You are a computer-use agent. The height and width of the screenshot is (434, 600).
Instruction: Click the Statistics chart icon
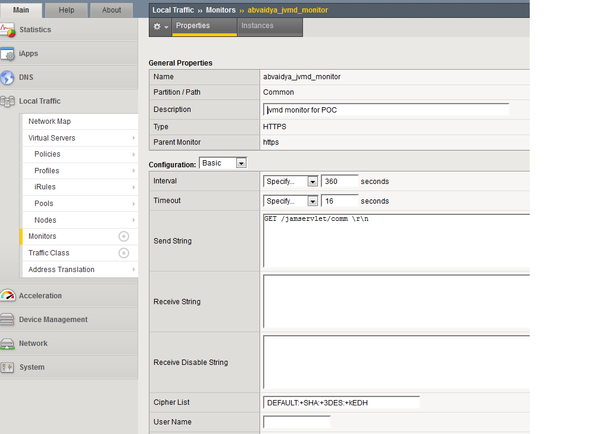(9, 30)
